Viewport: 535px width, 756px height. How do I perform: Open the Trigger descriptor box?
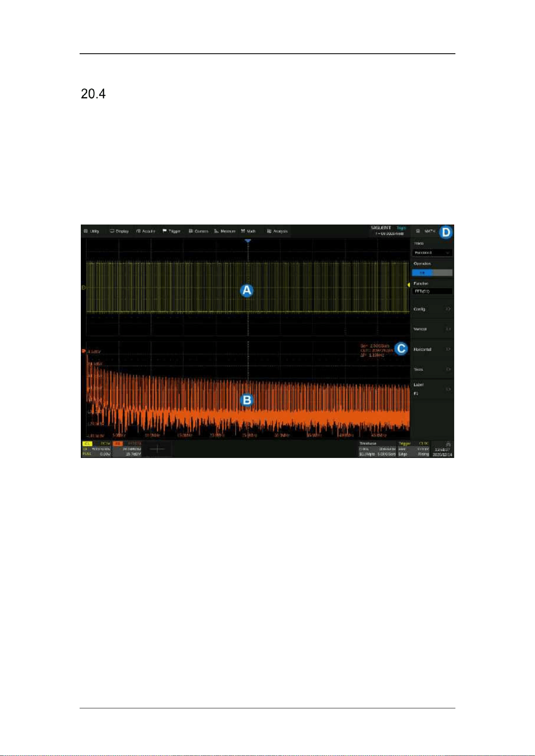(414, 449)
